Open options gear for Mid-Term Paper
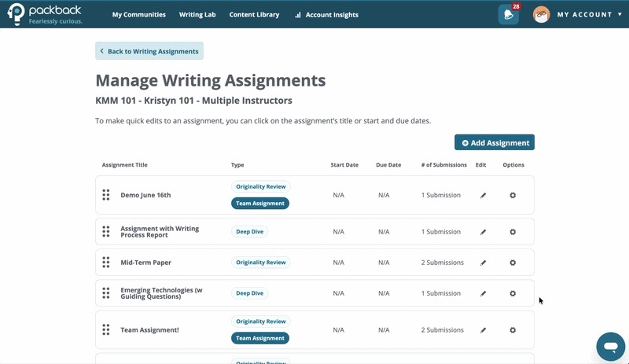The image size is (629, 364). coord(513,263)
